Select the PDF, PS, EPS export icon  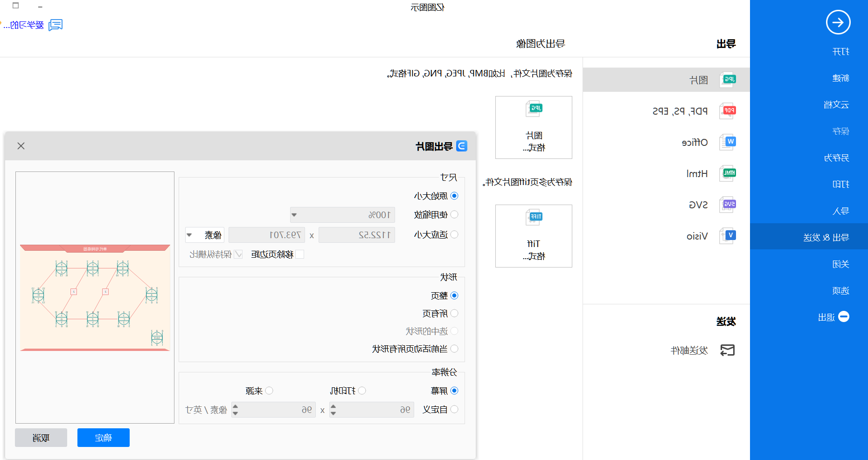coord(728,111)
